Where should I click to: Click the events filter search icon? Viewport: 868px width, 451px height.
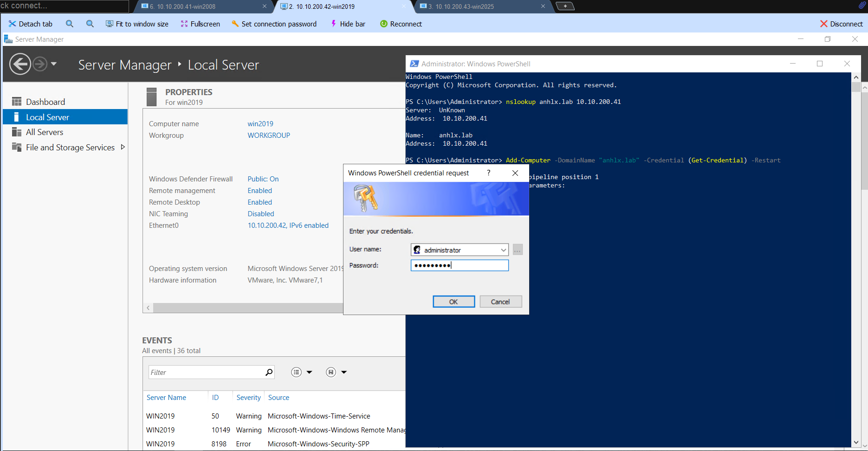[x=269, y=372]
